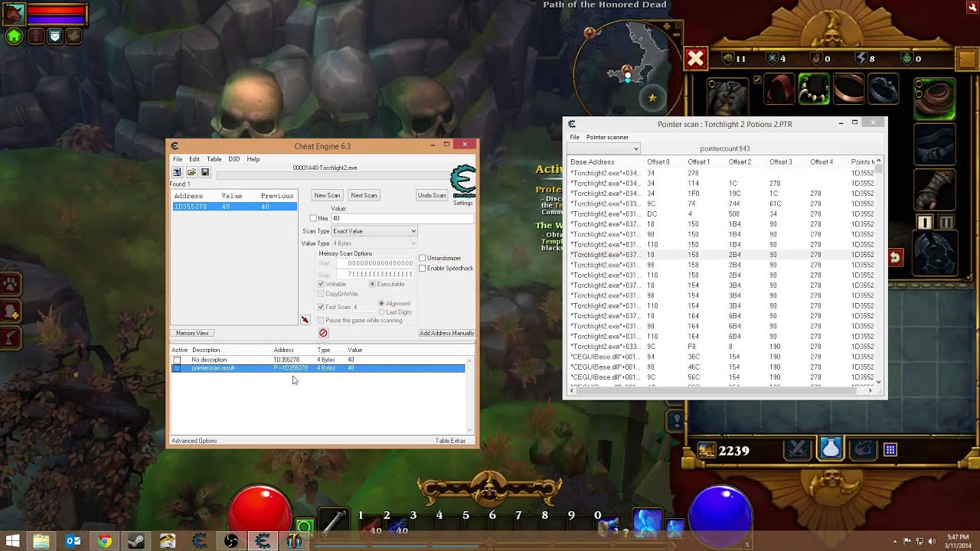Click the Next Scan button
Screen dimensions: 980x551
tap(364, 195)
